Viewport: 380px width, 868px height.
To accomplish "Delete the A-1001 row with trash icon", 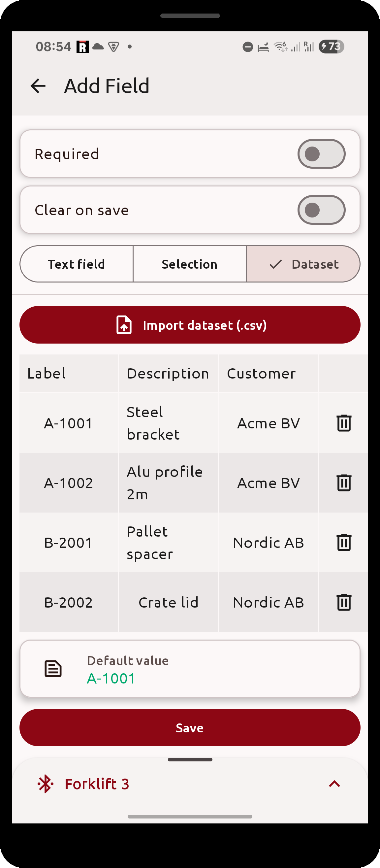I will pos(344,423).
